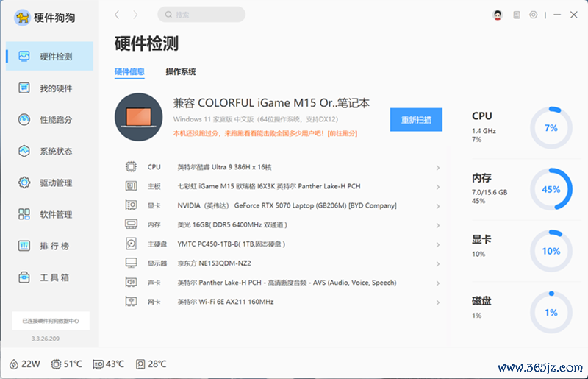
Task: Go back with the left arrow
Action: pyautogui.click(x=117, y=15)
